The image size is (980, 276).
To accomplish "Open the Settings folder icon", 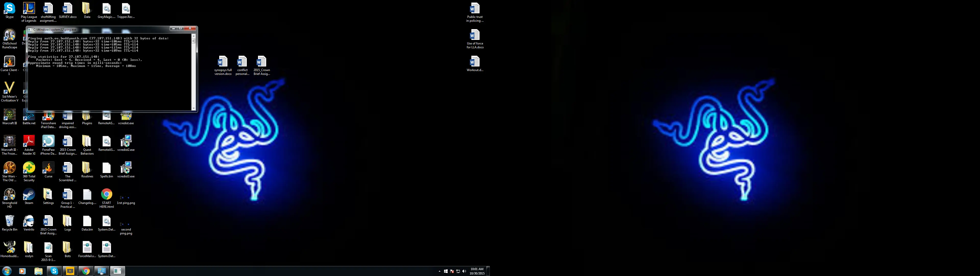I will click(48, 196).
